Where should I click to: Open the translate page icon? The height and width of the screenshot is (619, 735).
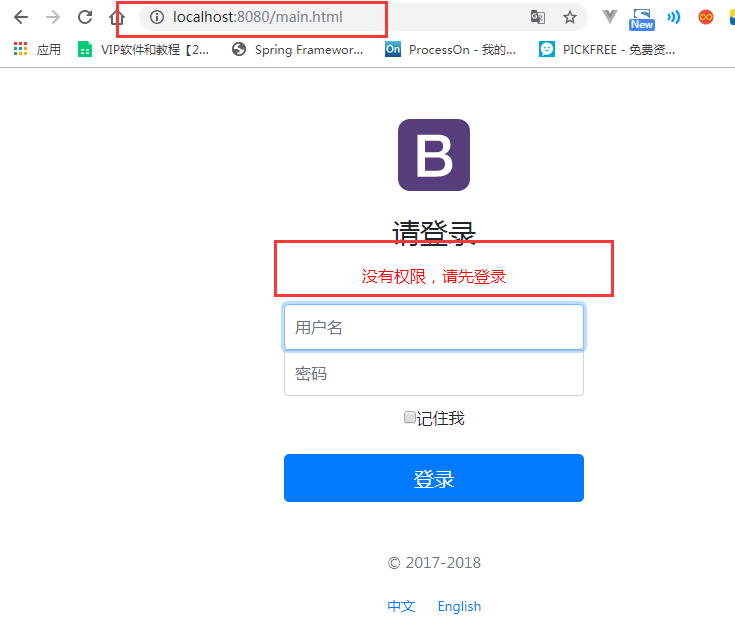(x=538, y=17)
